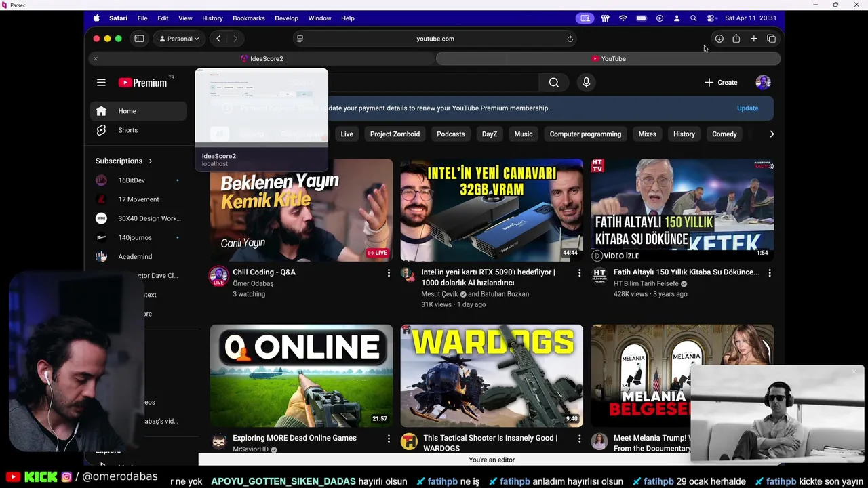This screenshot has width=868, height=488.
Task: Open options for Intel'in yeni kartı video
Action: pyautogui.click(x=579, y=272)
